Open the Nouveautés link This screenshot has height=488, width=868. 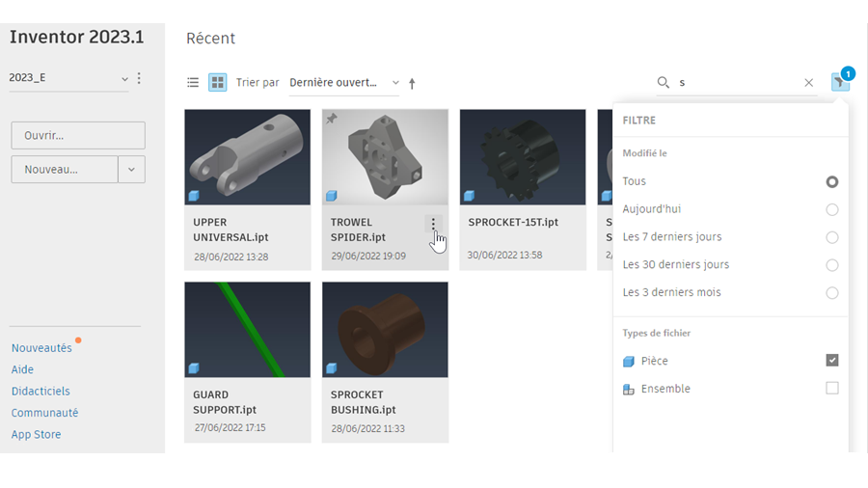tap(41, 348)
